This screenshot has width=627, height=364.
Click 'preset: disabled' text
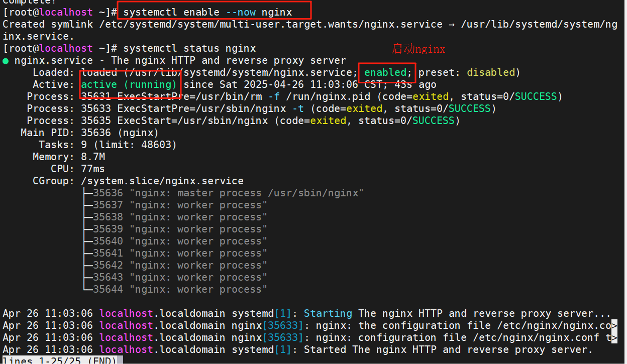click(470, 72)
